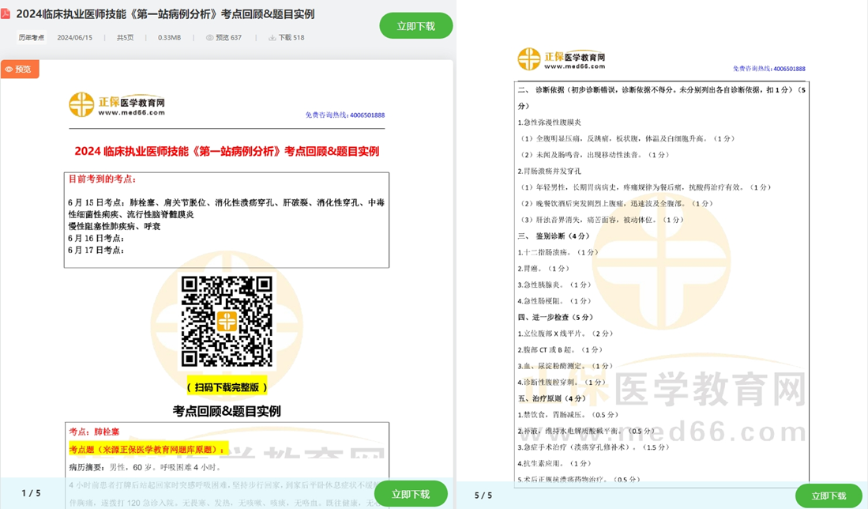Click the 5 / 5 page indicator
The height and width of the screenshot is (509, 868).
point(484,495)
